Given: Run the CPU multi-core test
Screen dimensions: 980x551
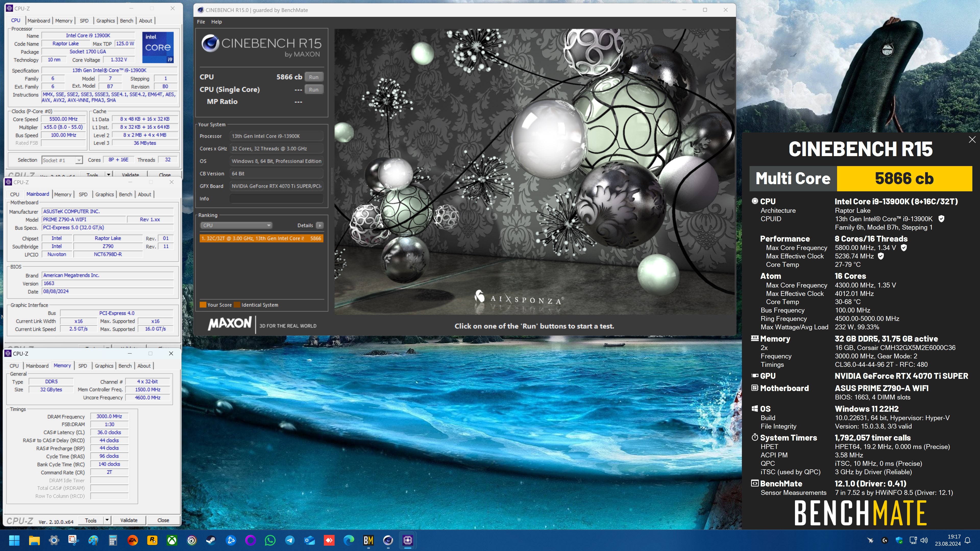Looking at the screenshot, I should [313, 77].
